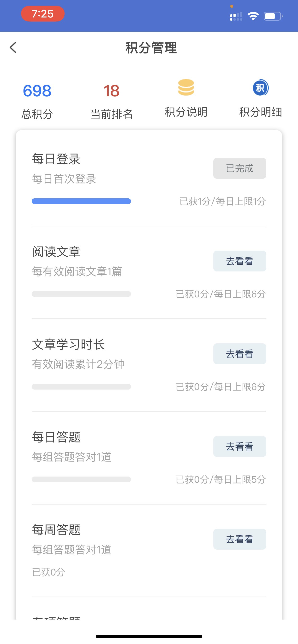The width and height of the screenshot is (298, 644).
Task: Open the gold coins 积分说明 icon
Action: point(186,87)
